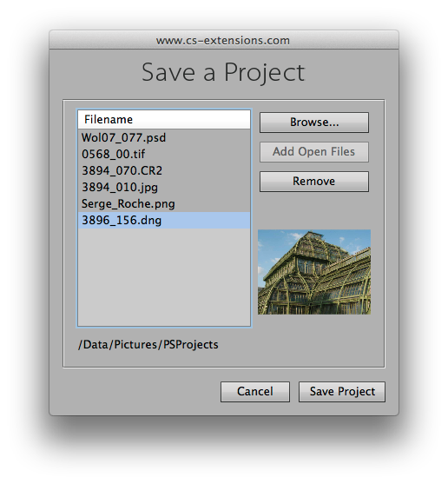Click empty space right of path text
The width and height of the screenshot is (448, 484).
click(300, 344)
